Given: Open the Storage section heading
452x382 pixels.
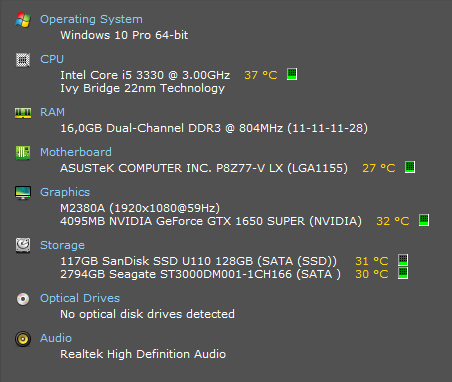Looking at the screenshot, I should point(62,245).
